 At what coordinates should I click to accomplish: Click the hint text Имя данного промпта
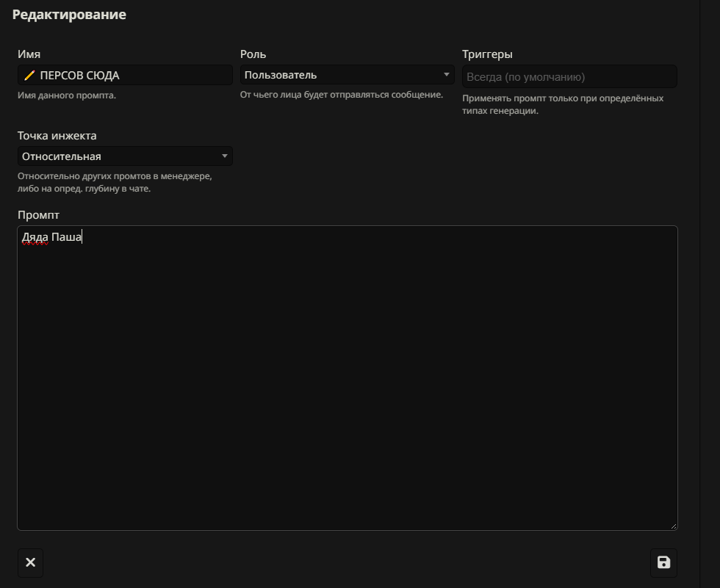tap(67, 95)
